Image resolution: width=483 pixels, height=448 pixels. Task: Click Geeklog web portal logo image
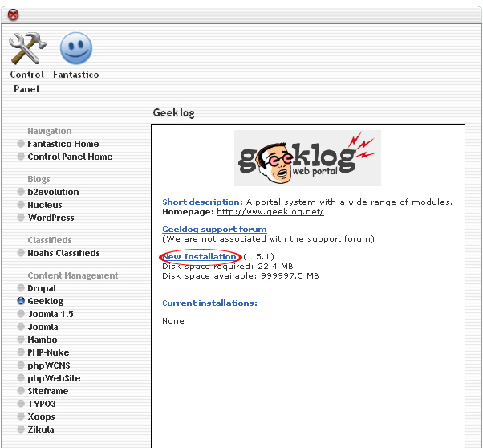(307, 158)
